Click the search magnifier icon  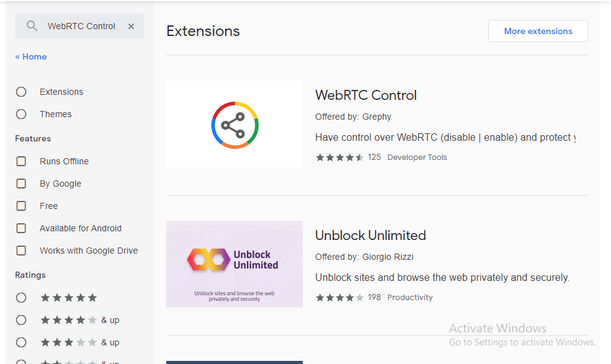tap(31, 26)
